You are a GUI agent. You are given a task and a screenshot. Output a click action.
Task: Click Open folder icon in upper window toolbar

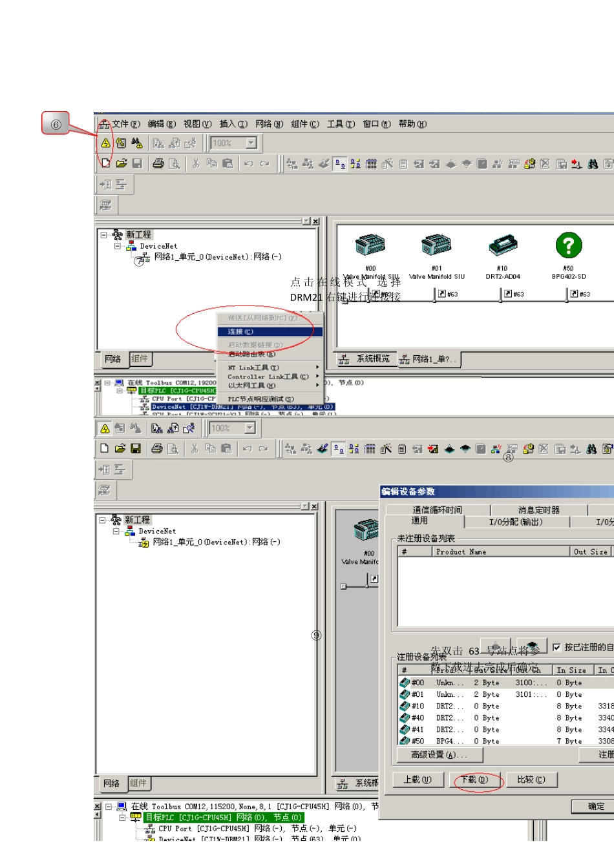[x=121, y=163]
